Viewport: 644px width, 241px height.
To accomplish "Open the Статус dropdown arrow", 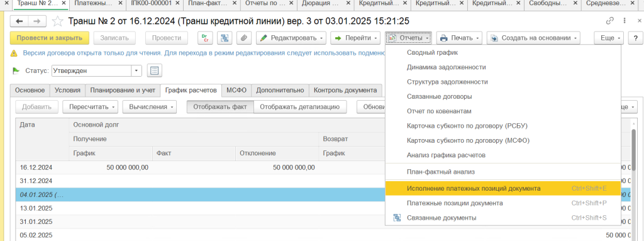I will click(136, 70).
